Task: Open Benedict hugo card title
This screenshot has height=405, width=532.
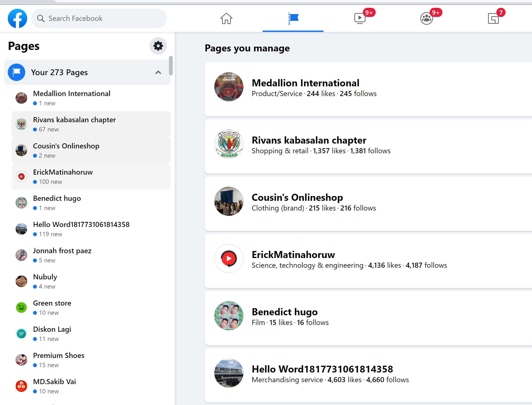Action: (285, 312)
